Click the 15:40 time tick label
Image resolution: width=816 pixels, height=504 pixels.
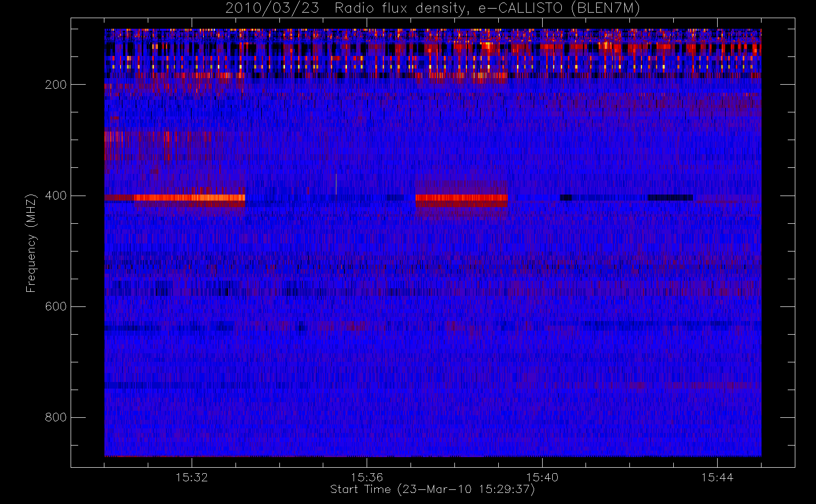click(x=542, y=477)
